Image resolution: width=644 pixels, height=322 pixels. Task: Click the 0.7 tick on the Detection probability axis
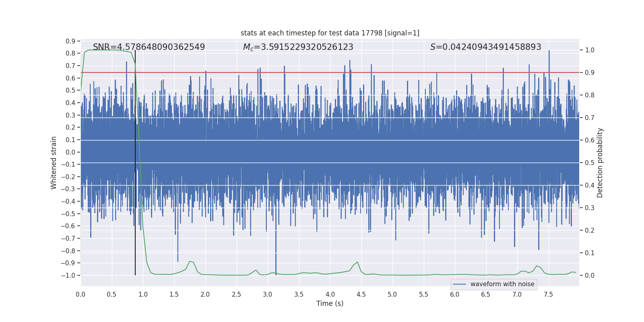point(590,118)
